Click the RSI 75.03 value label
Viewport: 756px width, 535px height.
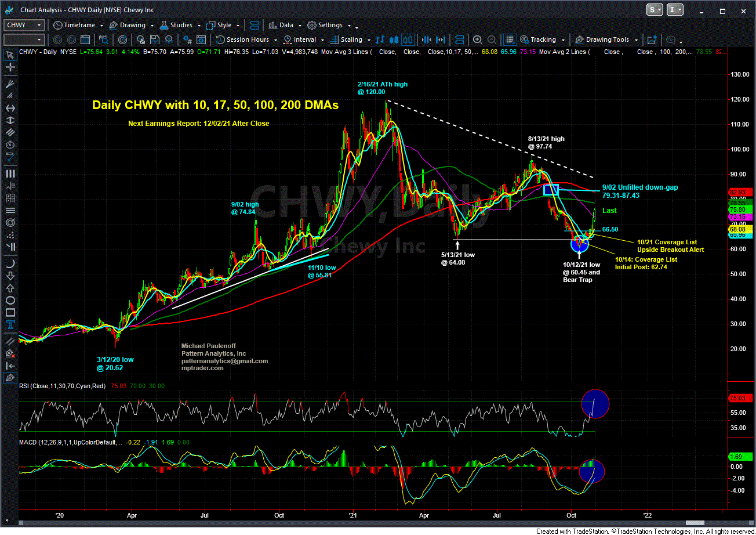(x=740, y=399)
